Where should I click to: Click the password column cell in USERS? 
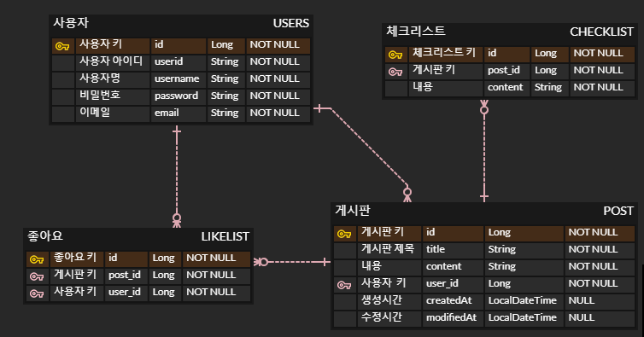[x=179, y=96]
